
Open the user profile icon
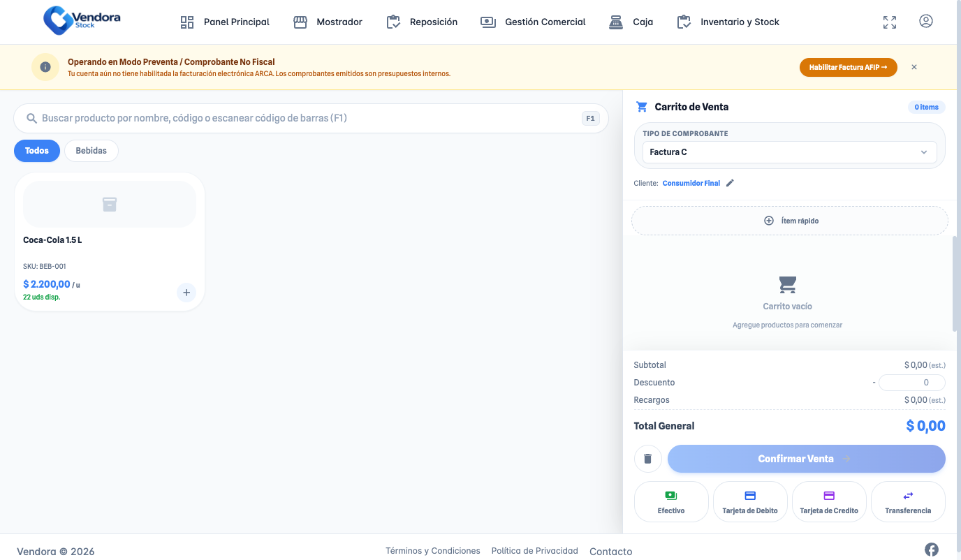[926, 22]
